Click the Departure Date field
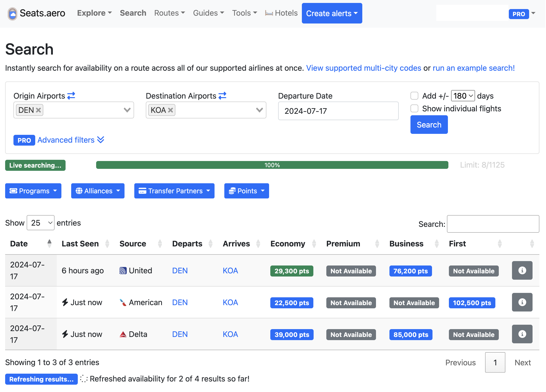Screen dimensions: 546x392 338,111
